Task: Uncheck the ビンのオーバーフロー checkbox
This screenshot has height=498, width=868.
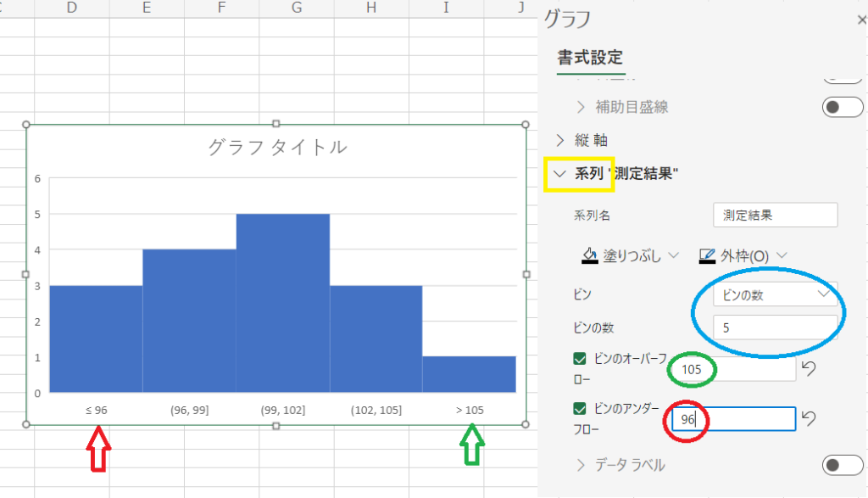Action: 581,360
